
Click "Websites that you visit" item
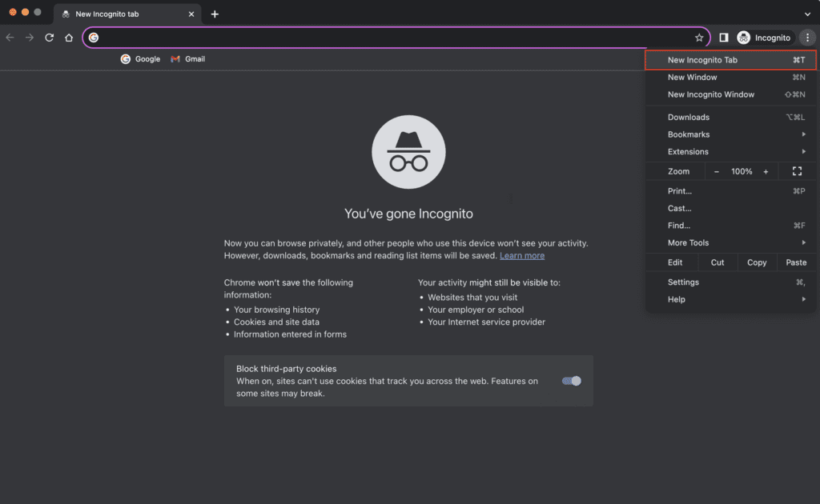point(472,297)
